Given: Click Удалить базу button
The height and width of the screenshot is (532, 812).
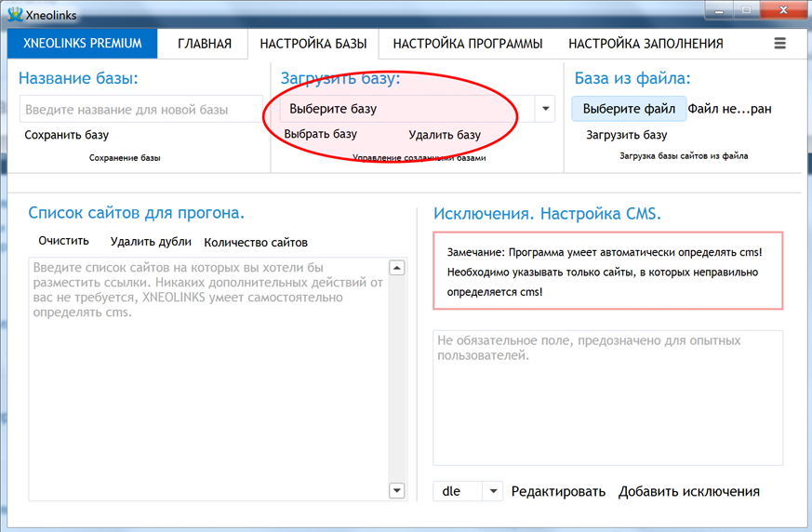Looking at the screenshot, I should (445, 135).
